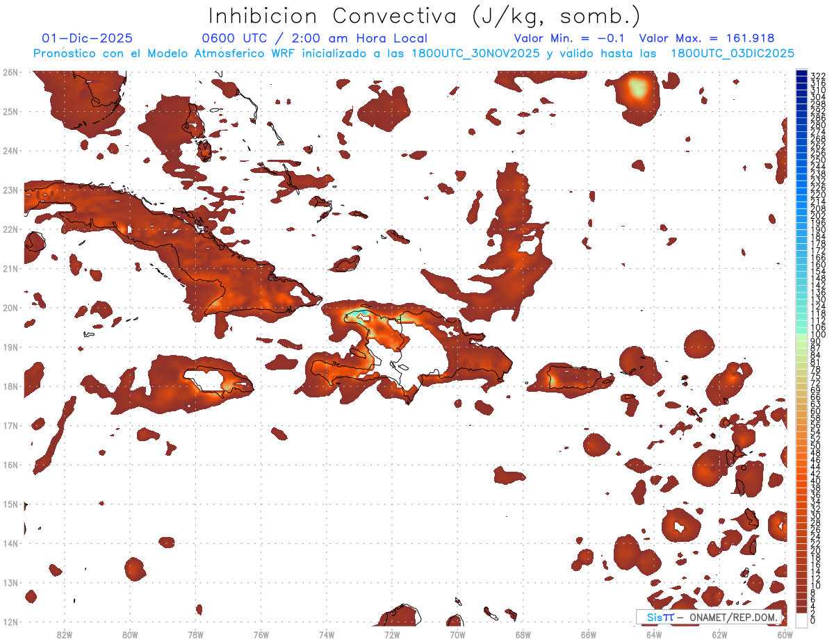Click the '80W' longitude label
The image size is (834, 644).
[x=129, y=634]
